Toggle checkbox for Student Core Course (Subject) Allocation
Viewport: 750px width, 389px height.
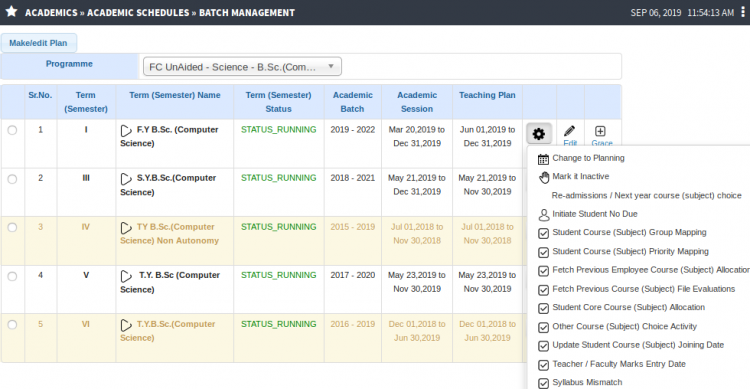tap(543, 309)
